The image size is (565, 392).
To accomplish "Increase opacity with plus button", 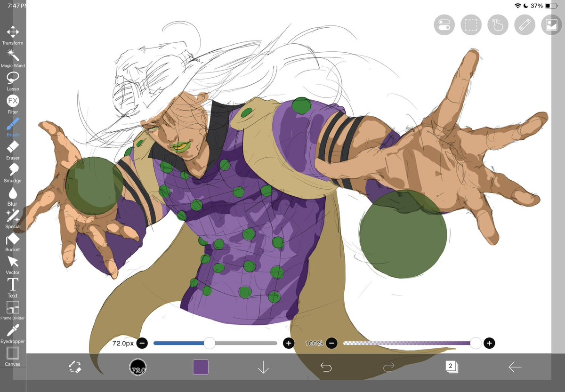I will click(489, 343).
